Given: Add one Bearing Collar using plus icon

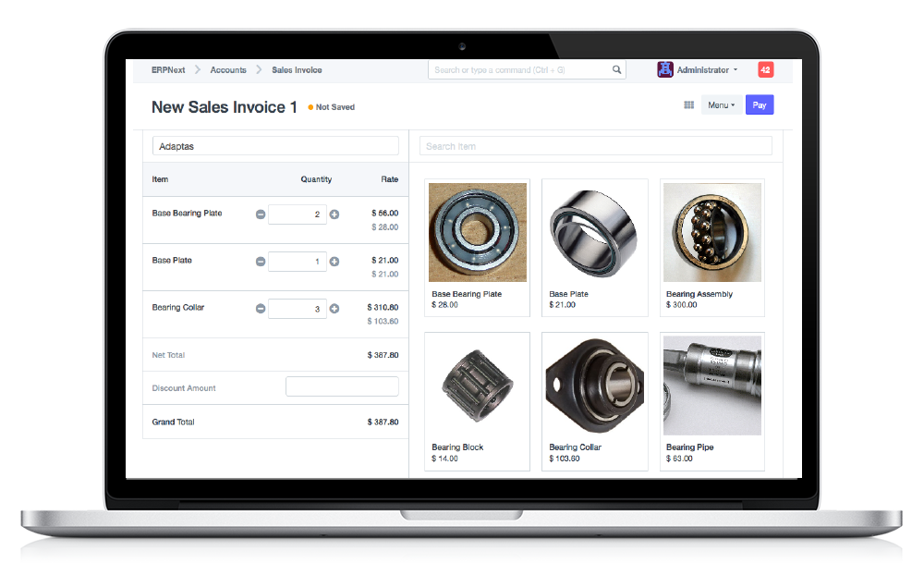Looking at the screenshot, I should pyautogui.click(x=334, y=309).
